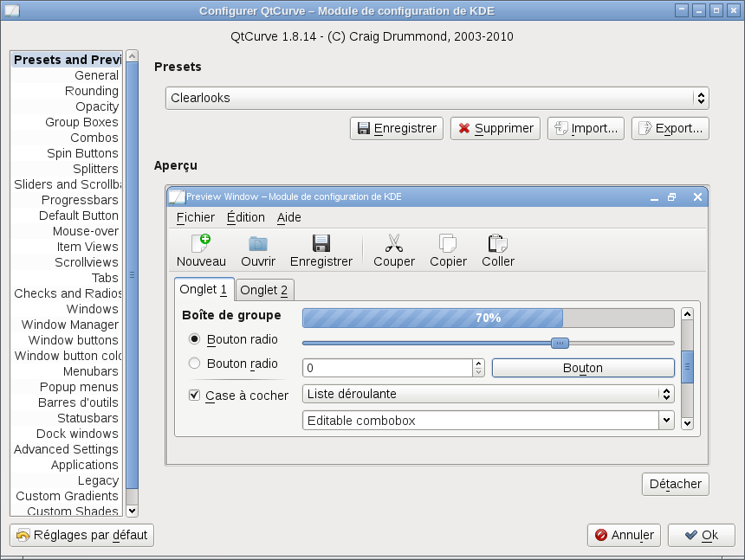
Task: Open the Liste déroulante combo box
Action: [489, 394]
